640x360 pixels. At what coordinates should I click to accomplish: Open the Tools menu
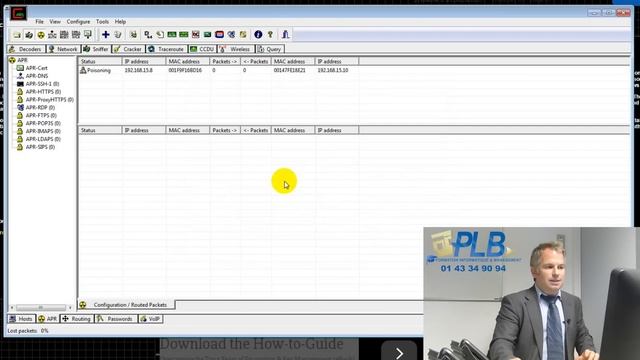click(x=102, y=22)
